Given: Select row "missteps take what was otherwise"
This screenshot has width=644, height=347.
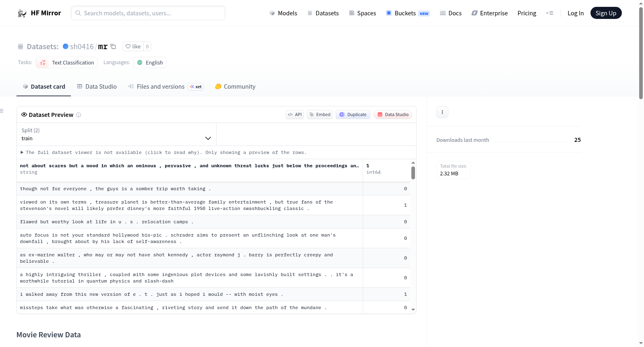Looking at the screenshot, I should (213, 307).
